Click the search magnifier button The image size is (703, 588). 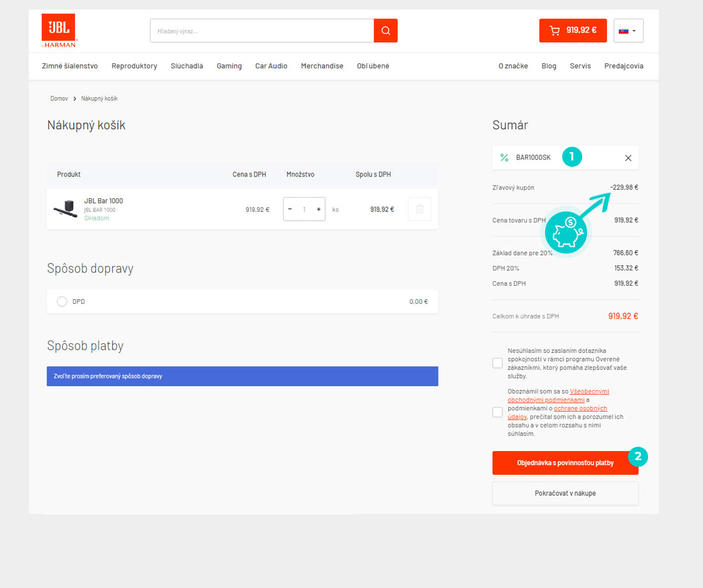tap(385, 31)
